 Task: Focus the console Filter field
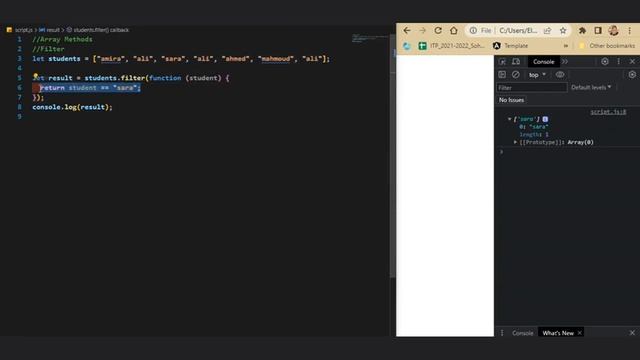532,87
